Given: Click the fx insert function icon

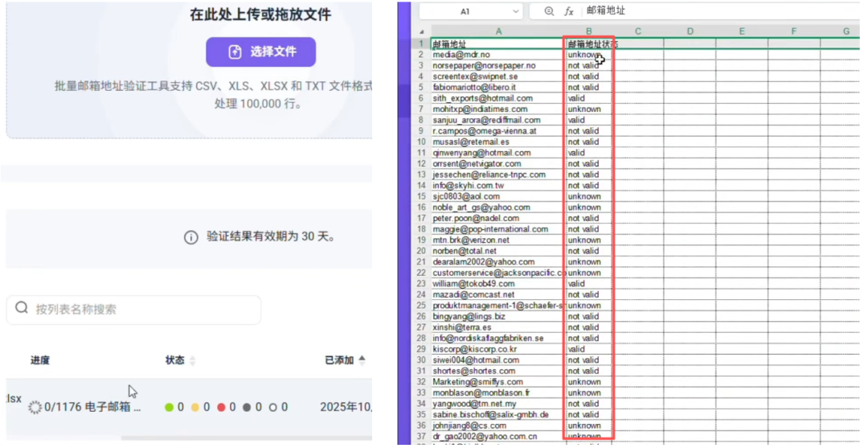Looking at the screenshot, I should click(569, 11).
